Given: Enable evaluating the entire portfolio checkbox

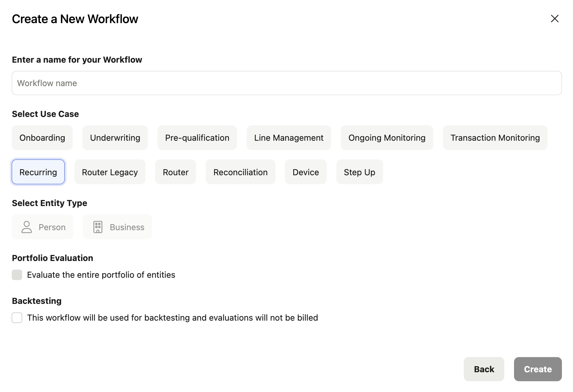Looking at the screenshot, I should (17, 275).
